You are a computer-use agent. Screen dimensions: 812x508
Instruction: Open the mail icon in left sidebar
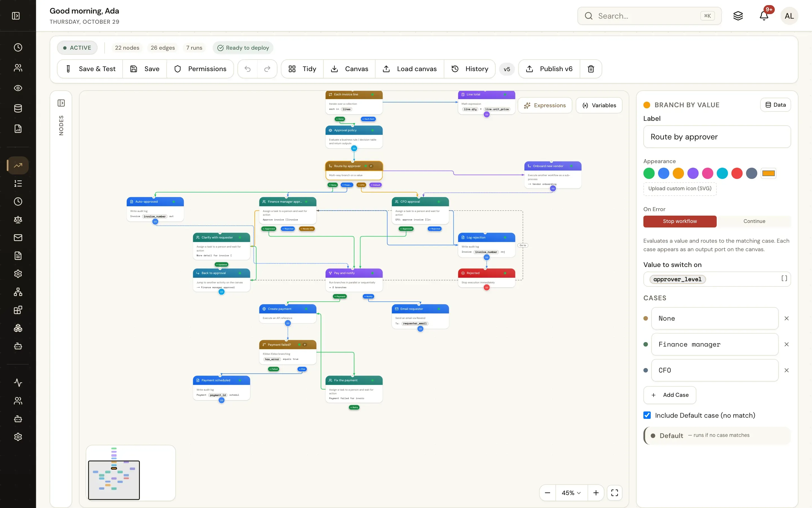coord(18,238)
